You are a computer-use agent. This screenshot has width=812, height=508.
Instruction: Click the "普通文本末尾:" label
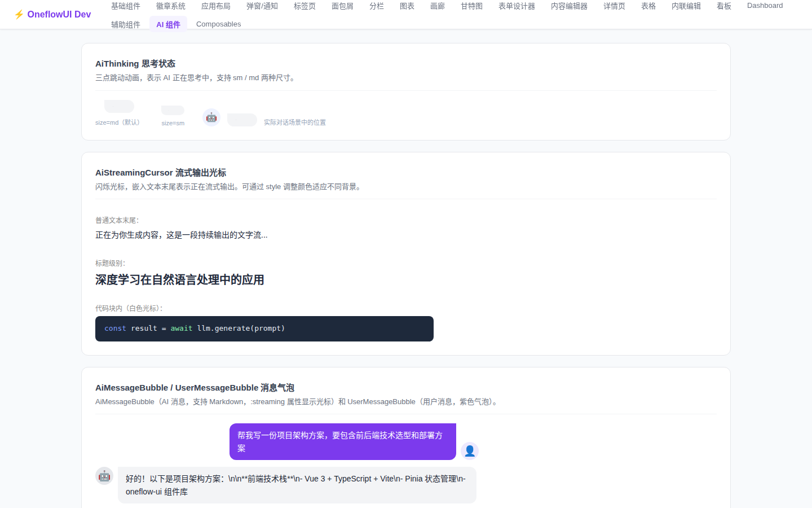click(117, 220)
